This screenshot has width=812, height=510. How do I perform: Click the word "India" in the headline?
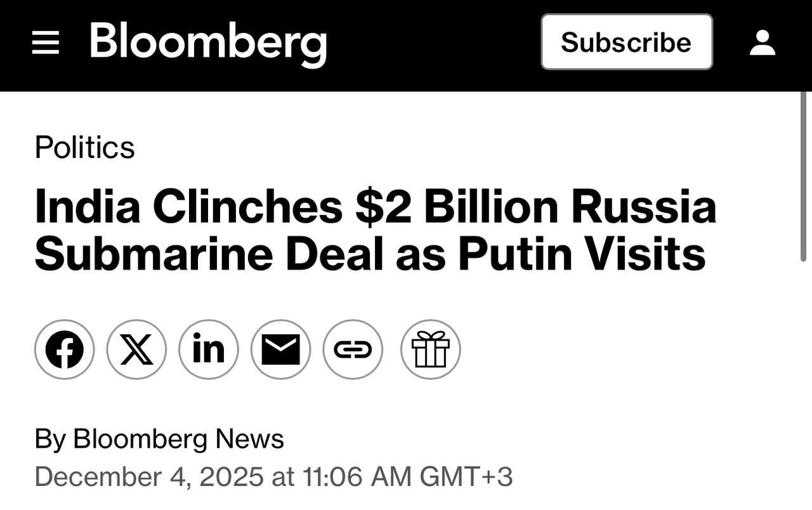tap(87, 207)
